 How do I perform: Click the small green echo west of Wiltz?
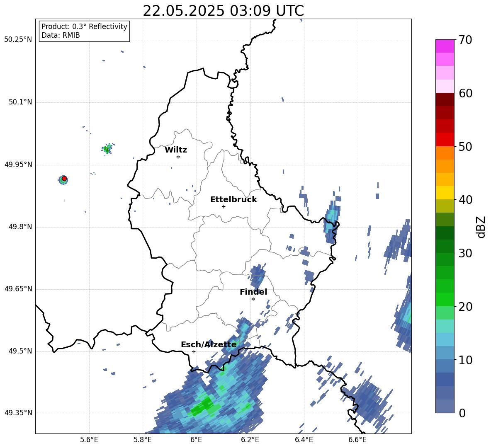(107, 149)
